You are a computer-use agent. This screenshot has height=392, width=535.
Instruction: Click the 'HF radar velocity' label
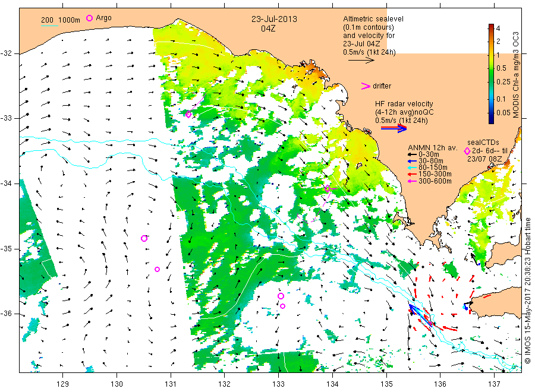404,103
